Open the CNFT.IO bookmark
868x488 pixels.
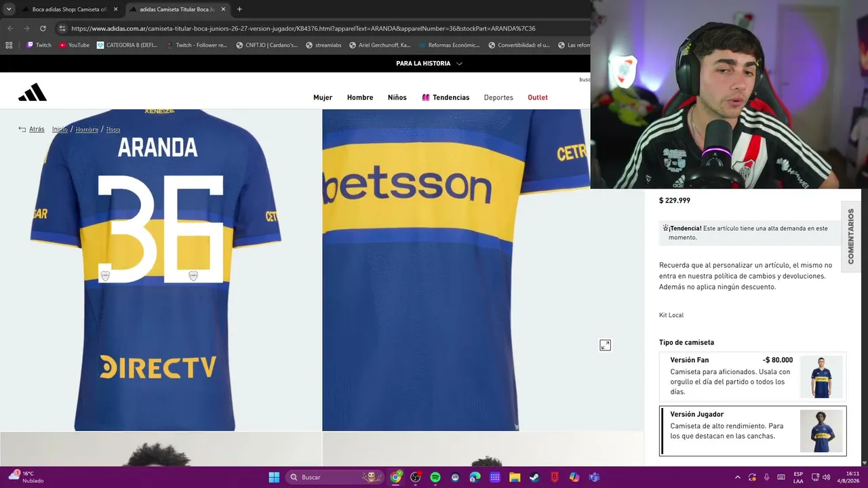[267, 45]
